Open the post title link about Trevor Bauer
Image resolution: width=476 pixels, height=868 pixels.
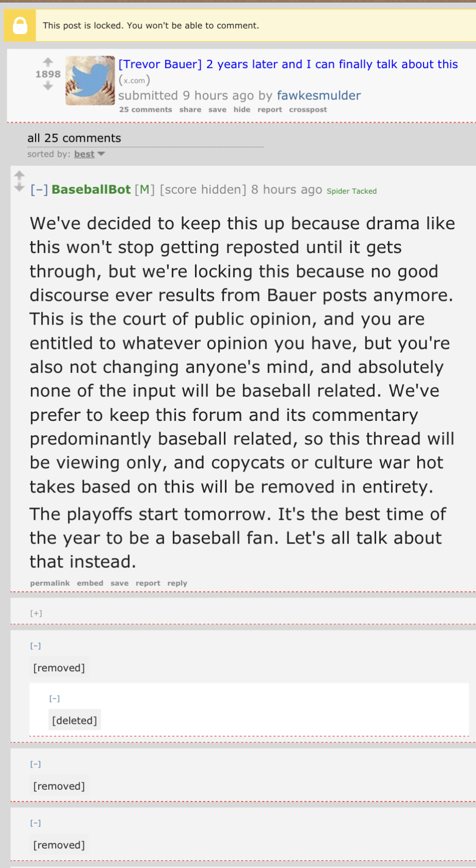point(288,64)
